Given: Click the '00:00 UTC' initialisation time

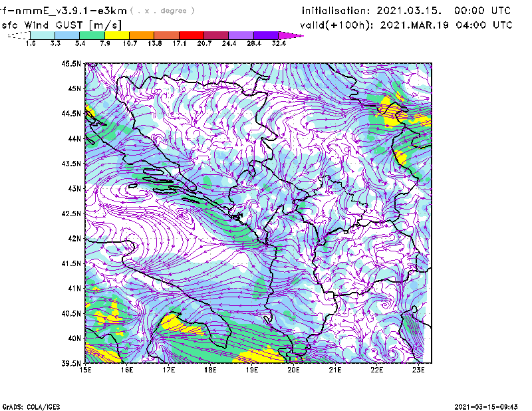Looking at the screenshot, I should coord(483,11).
